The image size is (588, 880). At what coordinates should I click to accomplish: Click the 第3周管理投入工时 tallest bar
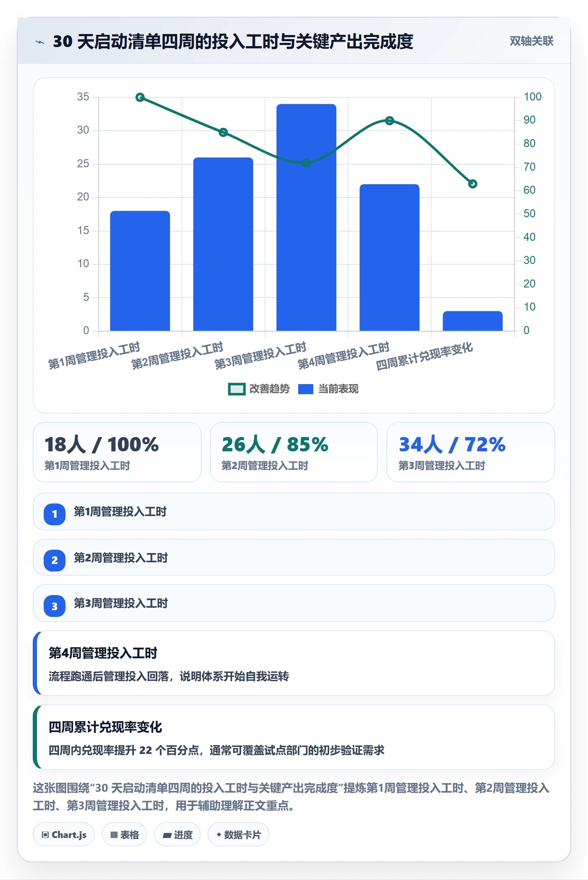[x=306, y=217]
